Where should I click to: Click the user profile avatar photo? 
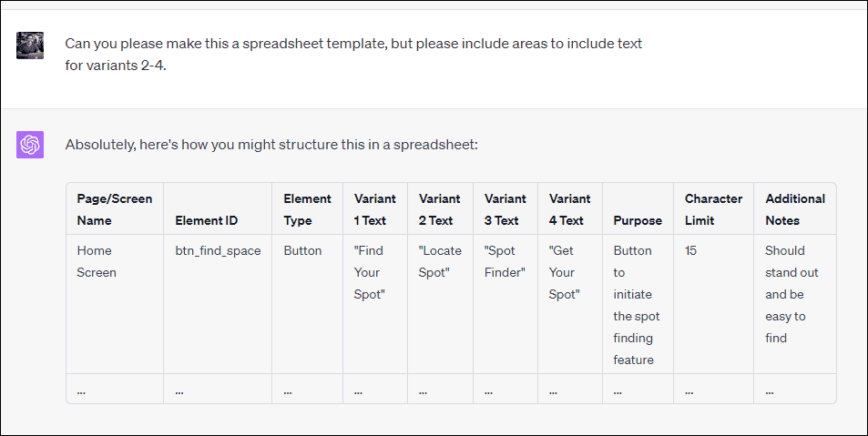tap(30, 46)
